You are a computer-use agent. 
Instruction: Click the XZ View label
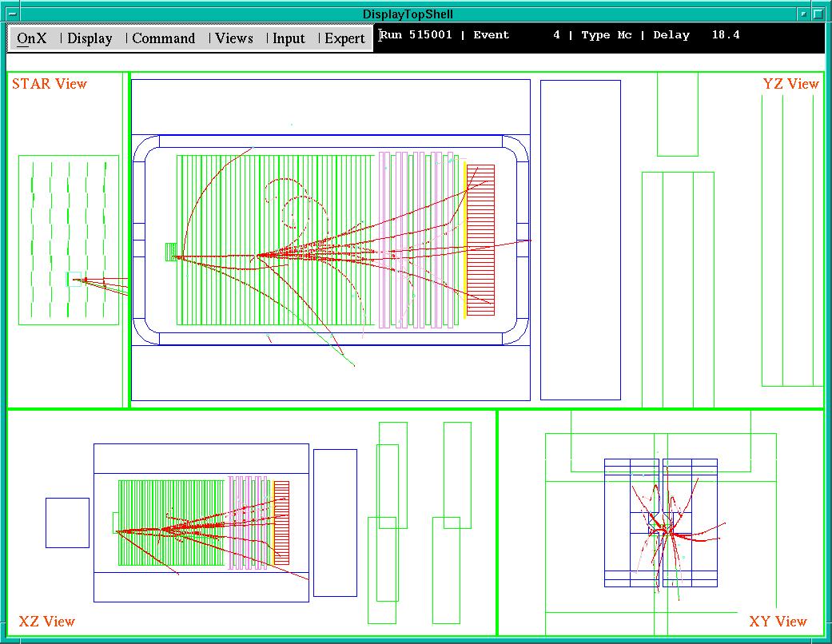(x=47, y=622)
